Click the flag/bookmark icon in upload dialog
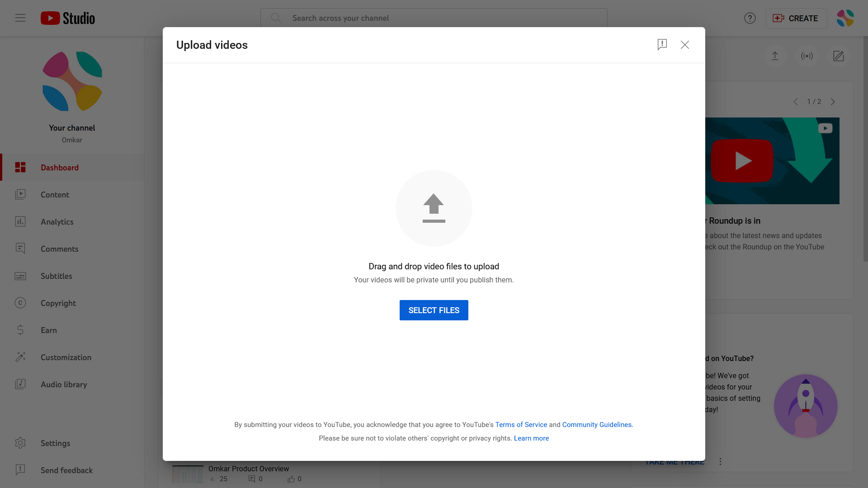The width and height of the screenshot is (868, 488). pyautogui.click(x=662, y=45)
